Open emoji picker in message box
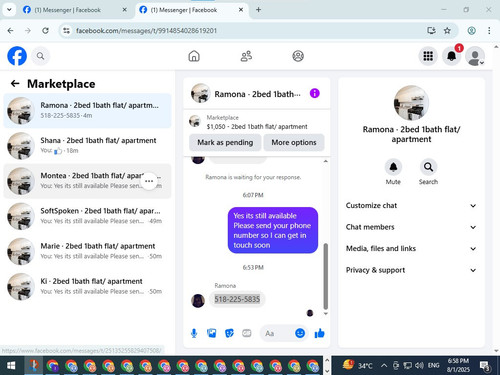Screen dimensions: 500x375 tap(300, 333)
